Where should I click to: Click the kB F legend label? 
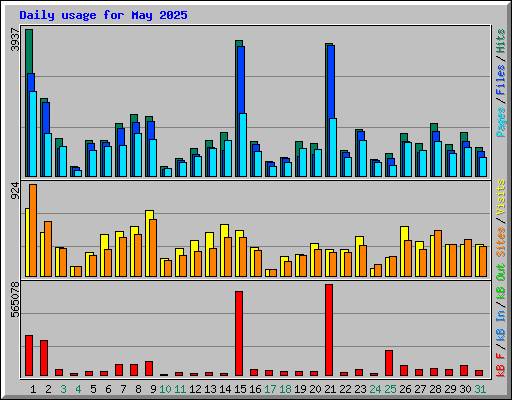(x=501, y=365)
